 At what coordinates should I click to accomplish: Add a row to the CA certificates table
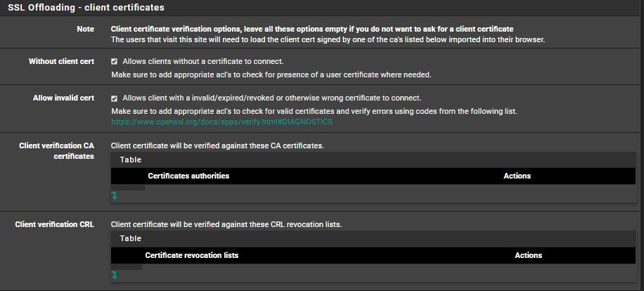(114, 196)
